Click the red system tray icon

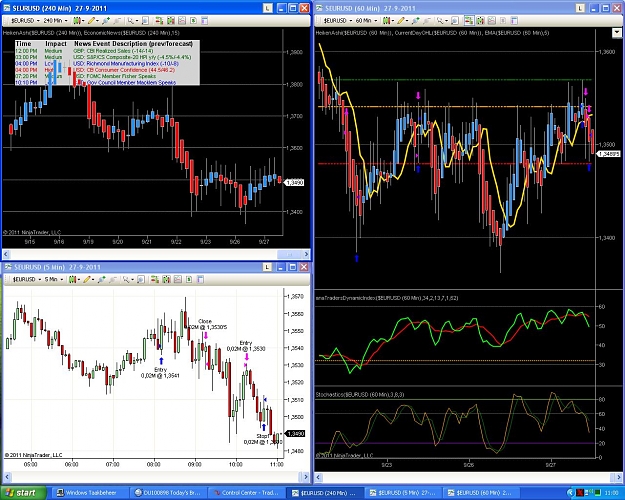(580, 493)
